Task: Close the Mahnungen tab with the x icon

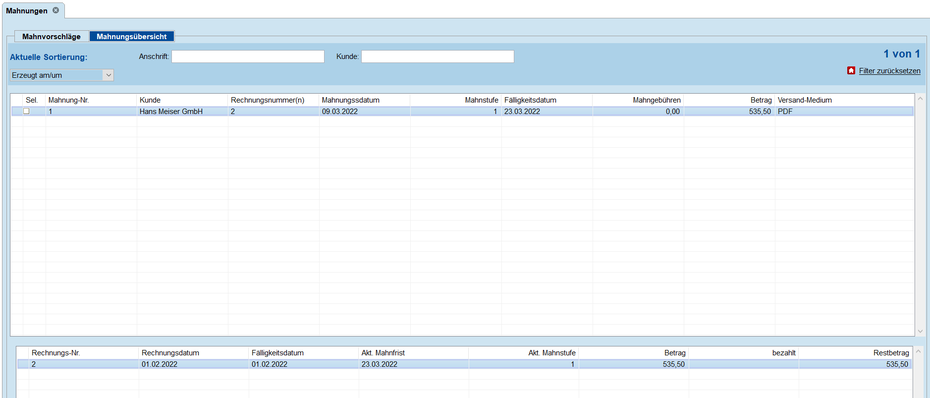Action: coord(55,10)
